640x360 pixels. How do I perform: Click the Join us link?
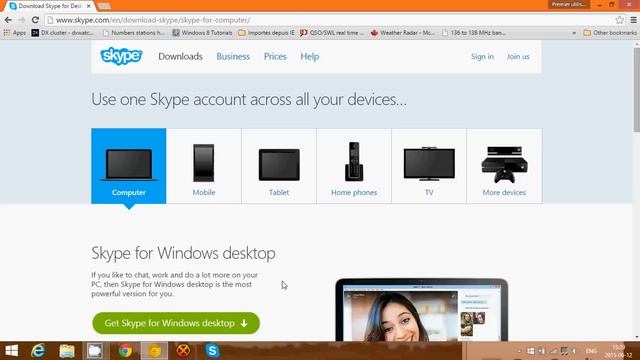pyautogui.click(x=518, y=56)
